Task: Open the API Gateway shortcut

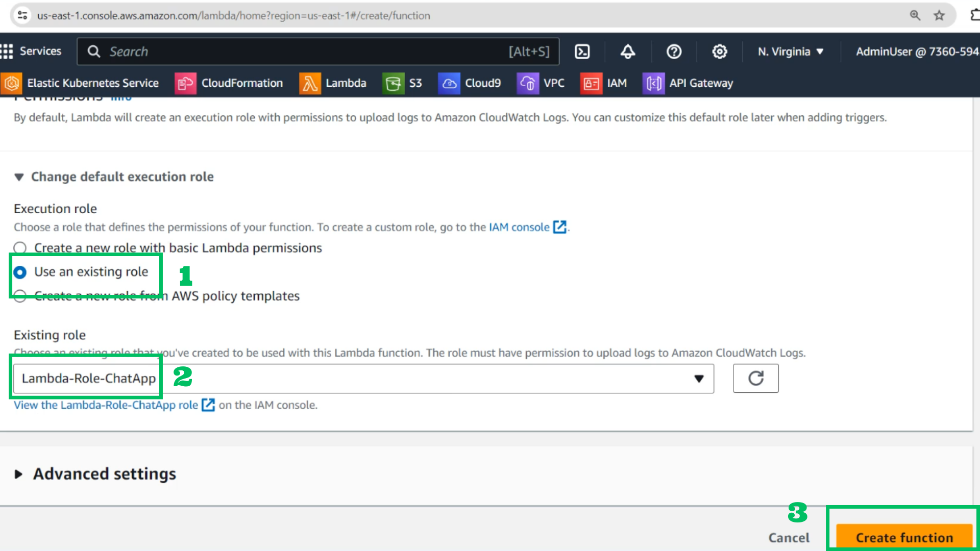Action: (688, 83)
